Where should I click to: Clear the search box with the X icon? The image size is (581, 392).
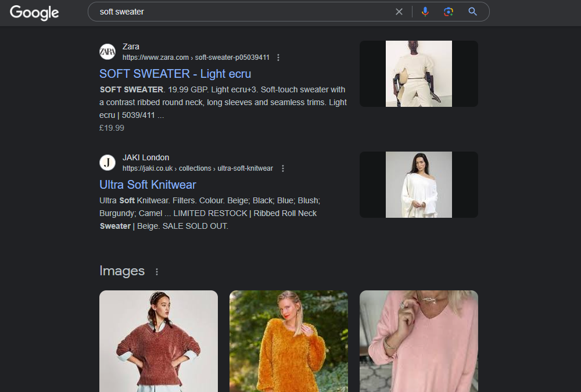[399, 12]
